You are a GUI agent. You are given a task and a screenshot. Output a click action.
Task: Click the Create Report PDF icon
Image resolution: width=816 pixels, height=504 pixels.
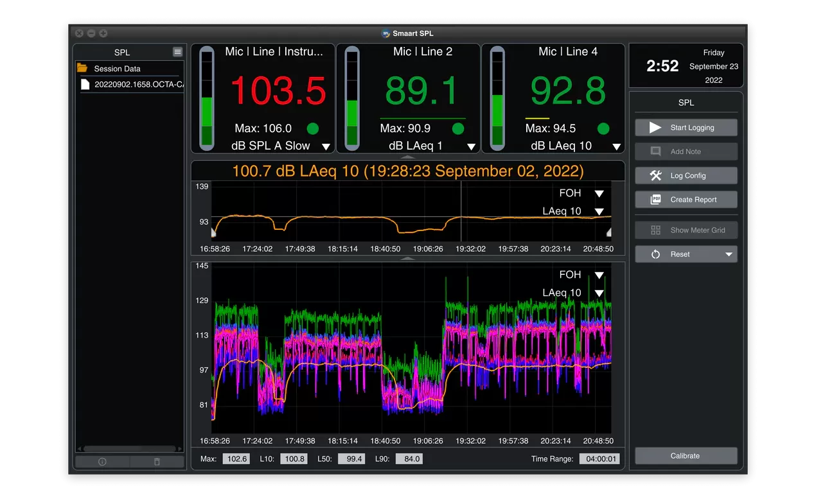pos(655,200)
